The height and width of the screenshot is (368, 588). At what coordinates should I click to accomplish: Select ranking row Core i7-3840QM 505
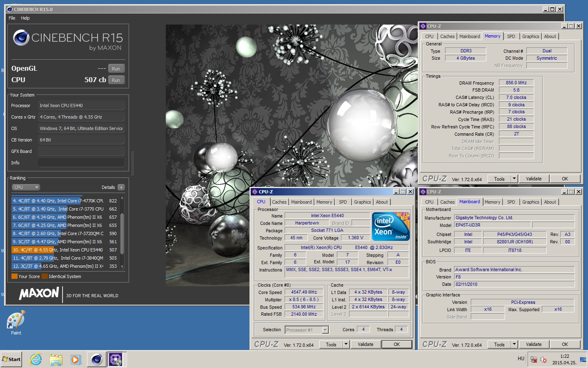click(x=65, y=258)
